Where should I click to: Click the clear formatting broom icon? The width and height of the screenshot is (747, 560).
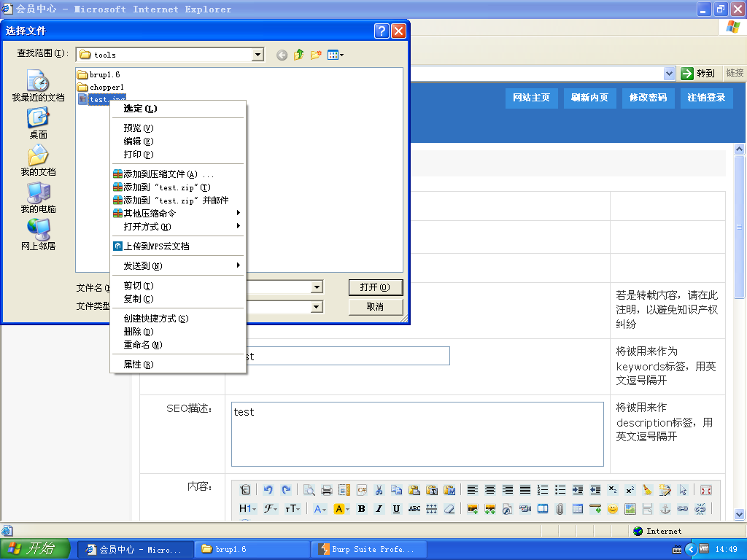click(648, 489)
